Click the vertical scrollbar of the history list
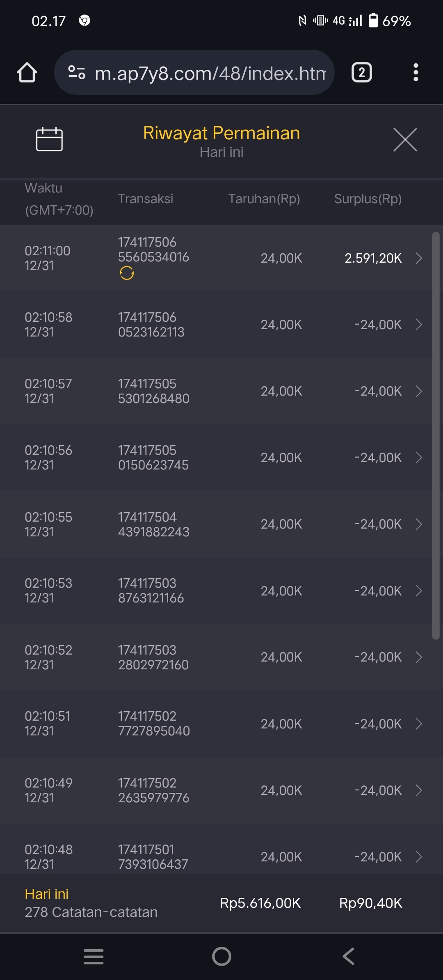This screenshot has height=980, width=443. pos(436,435)
